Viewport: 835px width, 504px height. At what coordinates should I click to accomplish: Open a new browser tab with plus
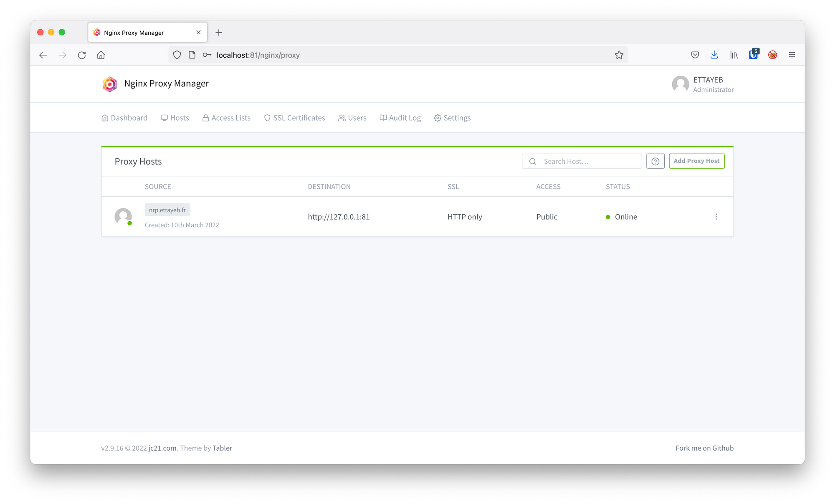click(219, 33)
